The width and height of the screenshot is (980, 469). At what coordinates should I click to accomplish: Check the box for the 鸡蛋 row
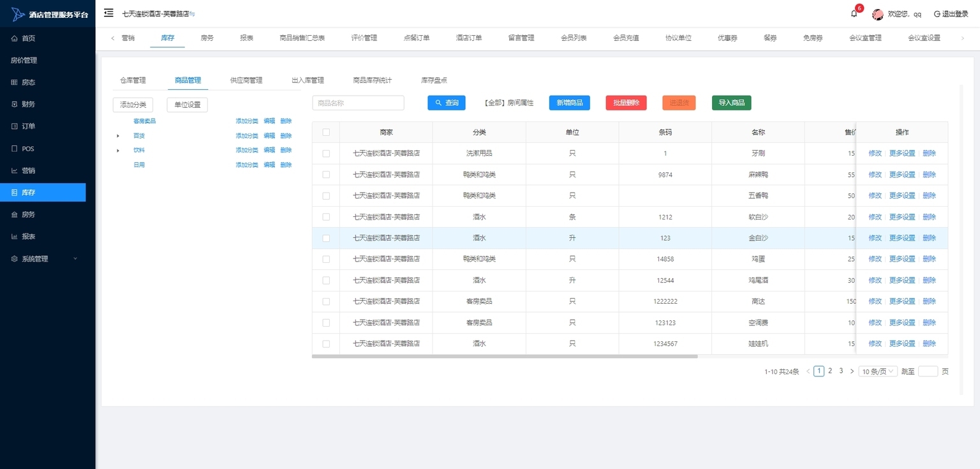point(326,259)
